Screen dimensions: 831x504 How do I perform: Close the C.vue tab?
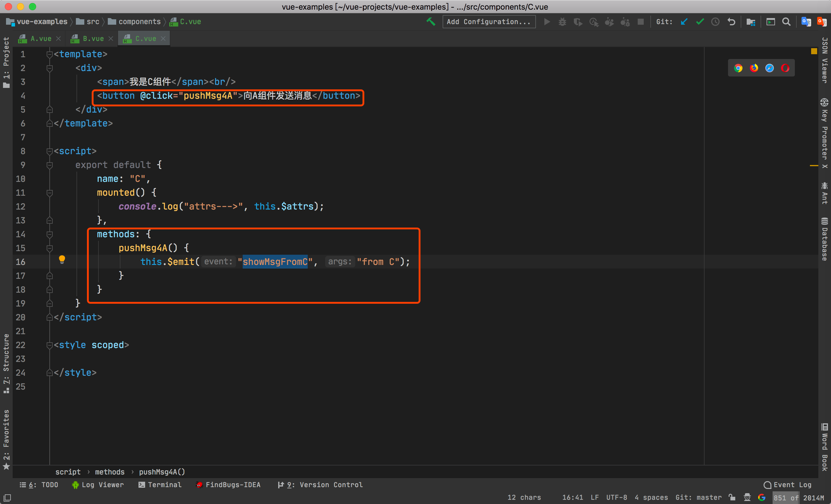coord(163,39)
